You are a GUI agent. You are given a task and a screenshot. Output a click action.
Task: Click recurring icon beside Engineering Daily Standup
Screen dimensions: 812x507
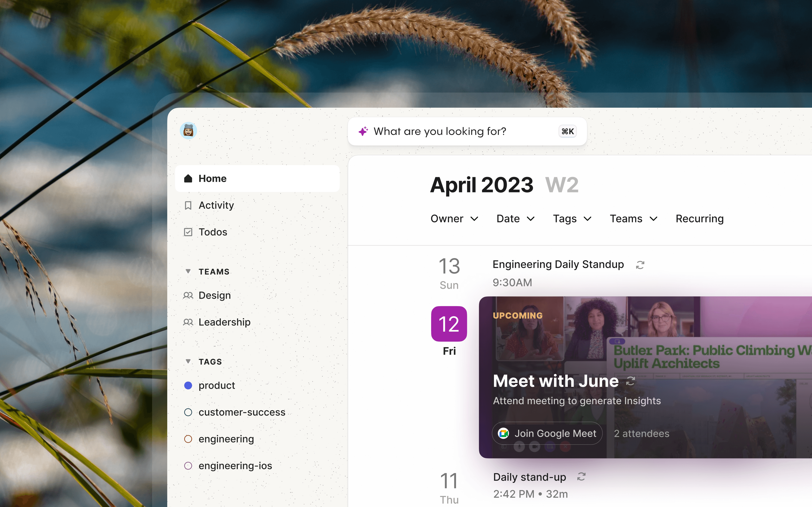[x=640, y=265]
